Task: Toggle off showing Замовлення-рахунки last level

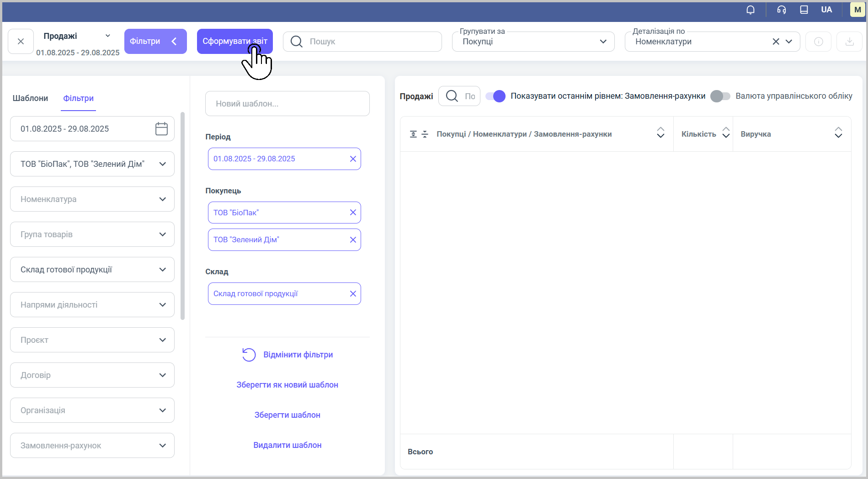Action: 495,96
